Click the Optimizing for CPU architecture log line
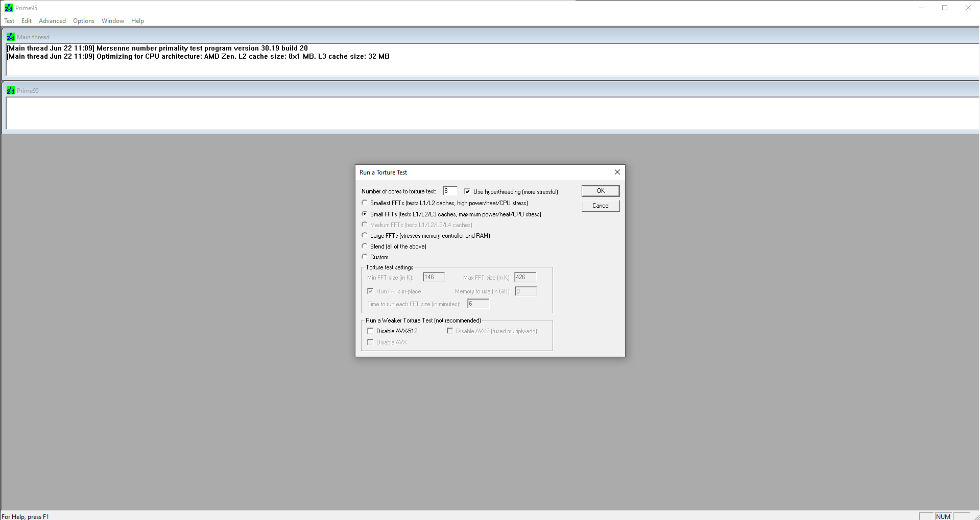 pos(198,56)
